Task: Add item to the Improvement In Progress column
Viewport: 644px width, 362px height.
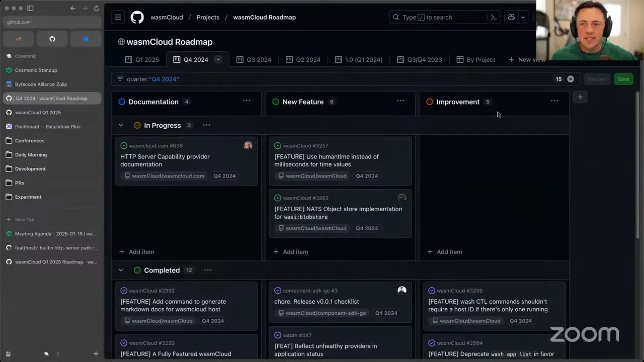Action: (445, 252)
